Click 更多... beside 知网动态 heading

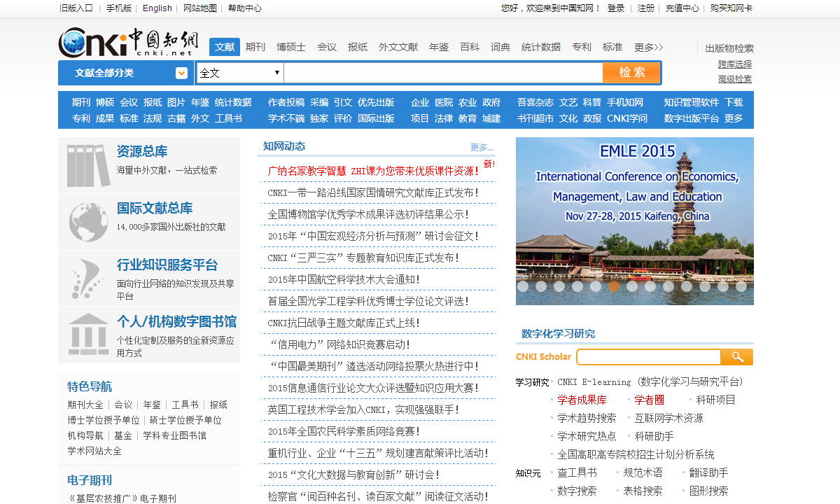tap(482, 148)
